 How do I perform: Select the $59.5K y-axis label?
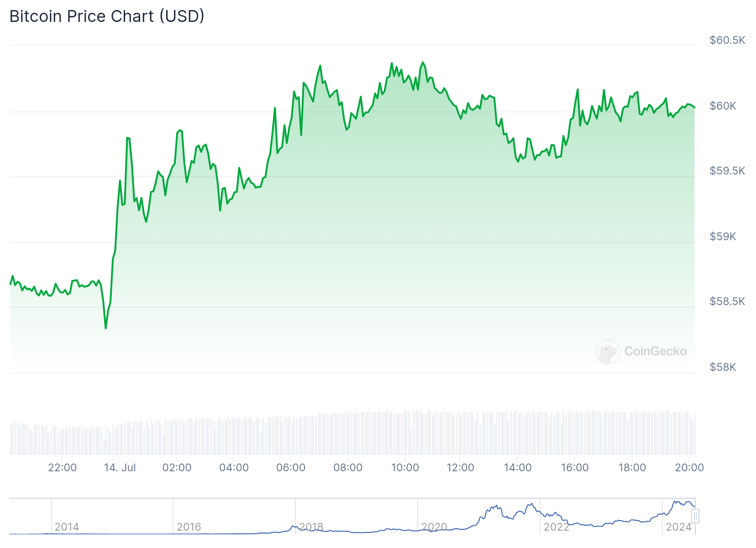click(727, 171)
